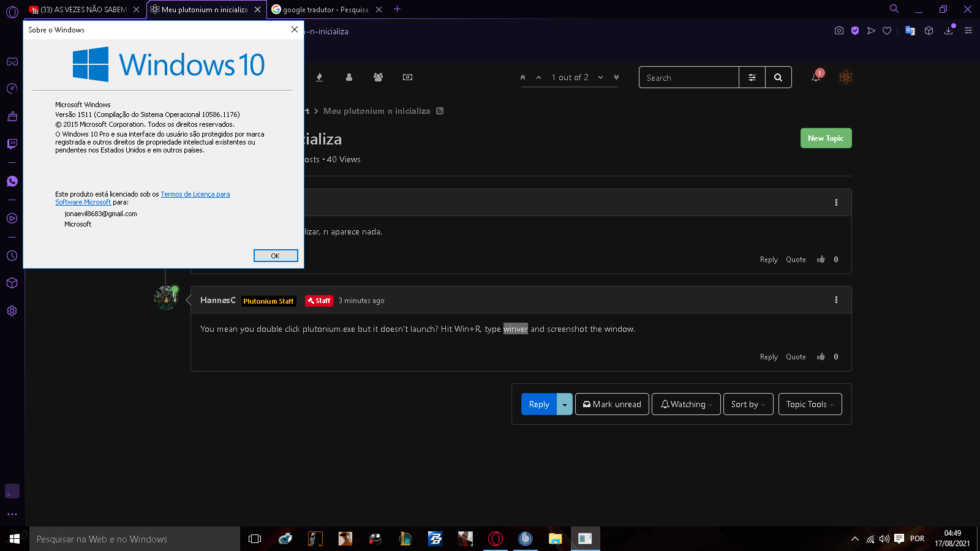This screenshot has height=551, width=980.
Task: Click the Windows Start button
Action: coord(15,539)
